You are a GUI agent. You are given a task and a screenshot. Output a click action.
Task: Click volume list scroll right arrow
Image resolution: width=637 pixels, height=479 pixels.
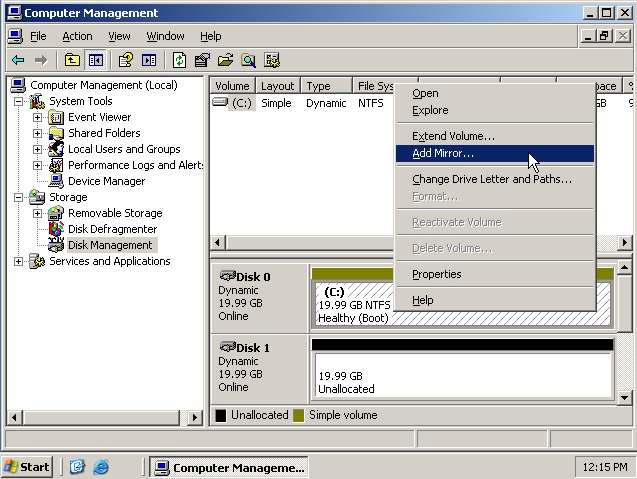[625, 243]
